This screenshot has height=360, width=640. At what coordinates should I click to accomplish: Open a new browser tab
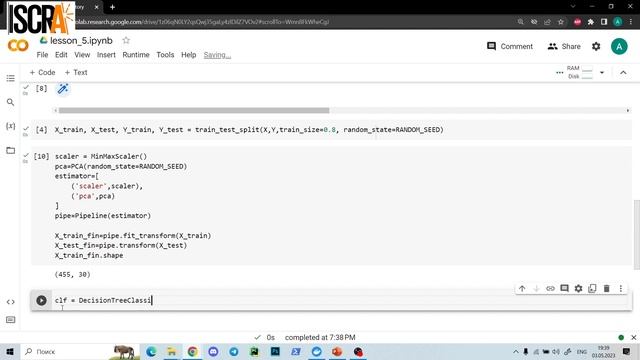point(112,7)
